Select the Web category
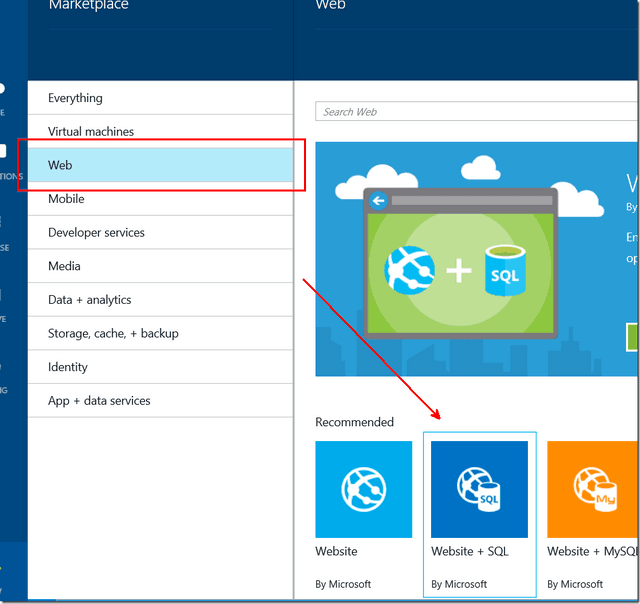640x604 pixels. tap(160, 165)
